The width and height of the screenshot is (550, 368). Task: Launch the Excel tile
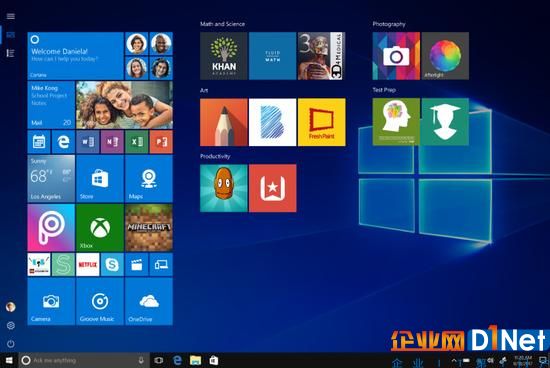tap(136, 142)
